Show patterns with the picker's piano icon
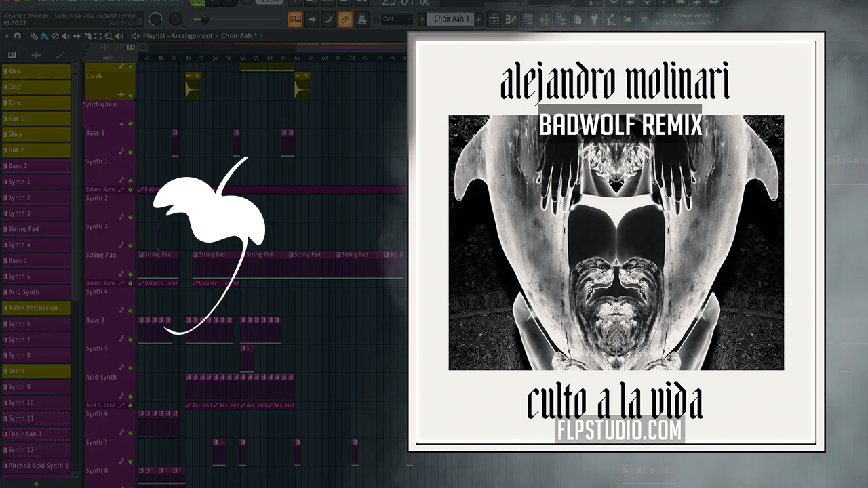Viewport: 868px width, 488px height. pyautogui.click(x=12, y=55)
